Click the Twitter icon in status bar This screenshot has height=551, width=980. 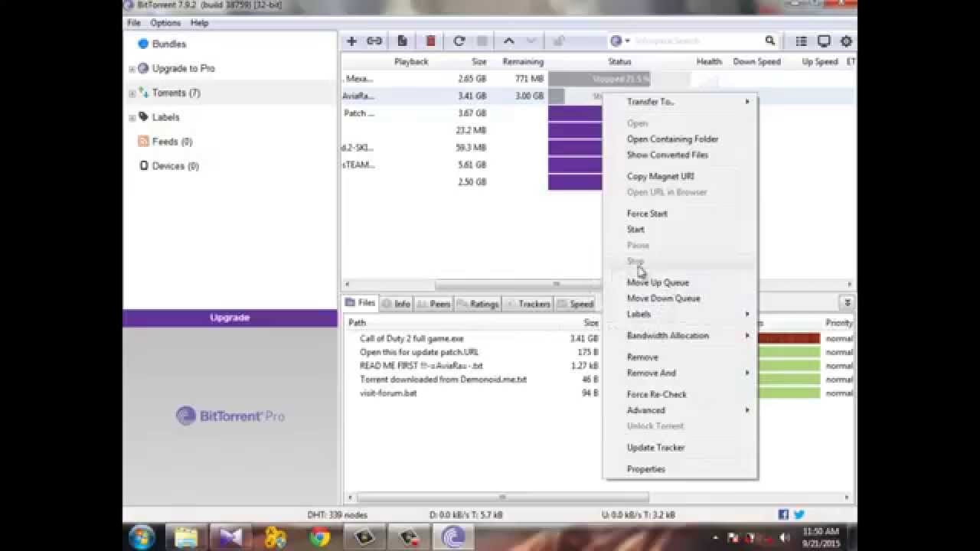[799, 515]
